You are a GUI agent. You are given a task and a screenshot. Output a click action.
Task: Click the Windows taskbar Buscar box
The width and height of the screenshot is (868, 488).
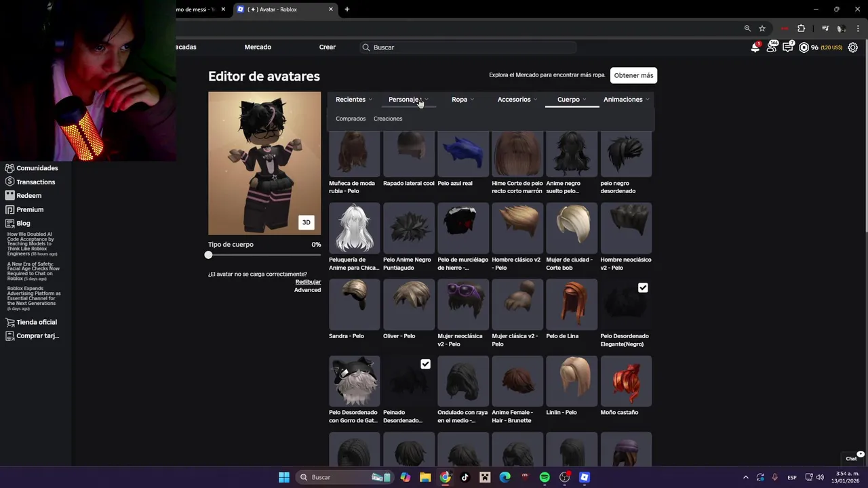346,477
